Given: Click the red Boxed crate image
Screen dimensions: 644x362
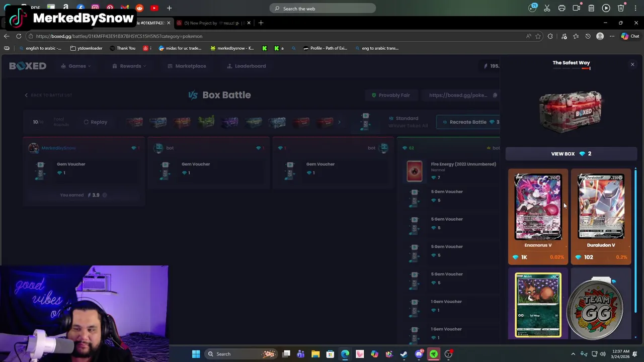Looking at the screenshot, I should click(571, 111).
